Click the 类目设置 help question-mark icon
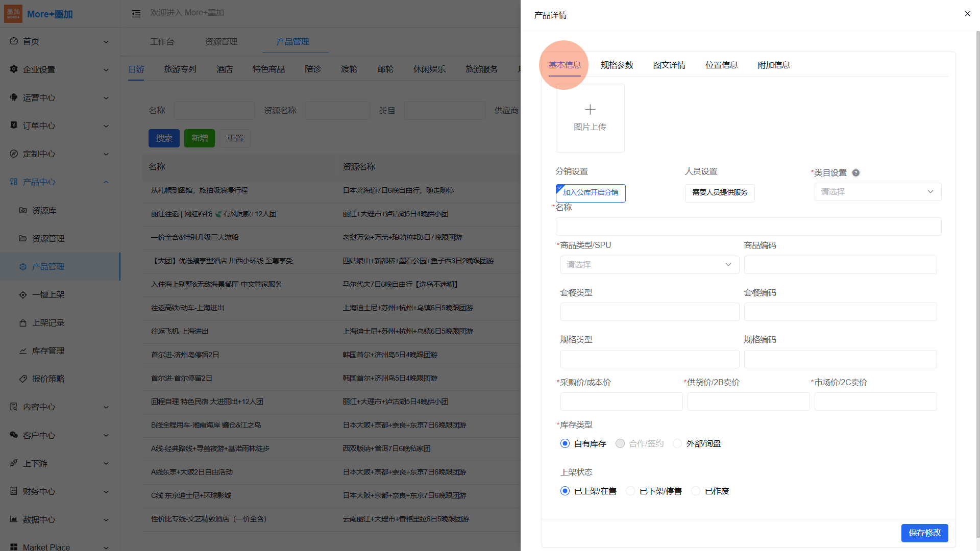The image size is (980, 551). pyautogui.click(x=856, y=173)
